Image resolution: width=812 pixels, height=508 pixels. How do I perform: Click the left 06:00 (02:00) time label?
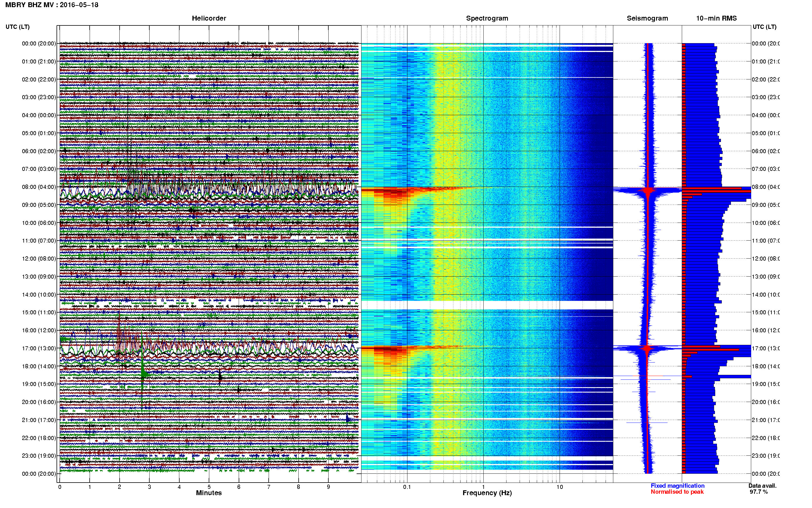39,151
